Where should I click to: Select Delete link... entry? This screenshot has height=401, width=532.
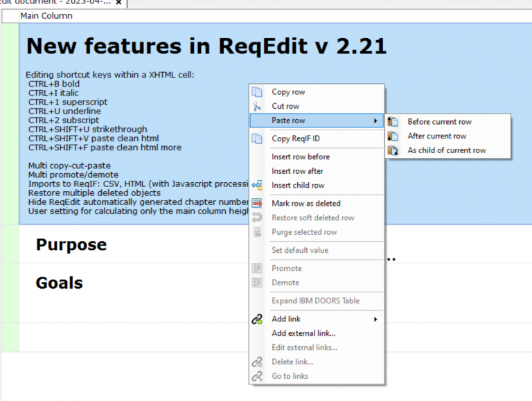(x=317, y=362)
